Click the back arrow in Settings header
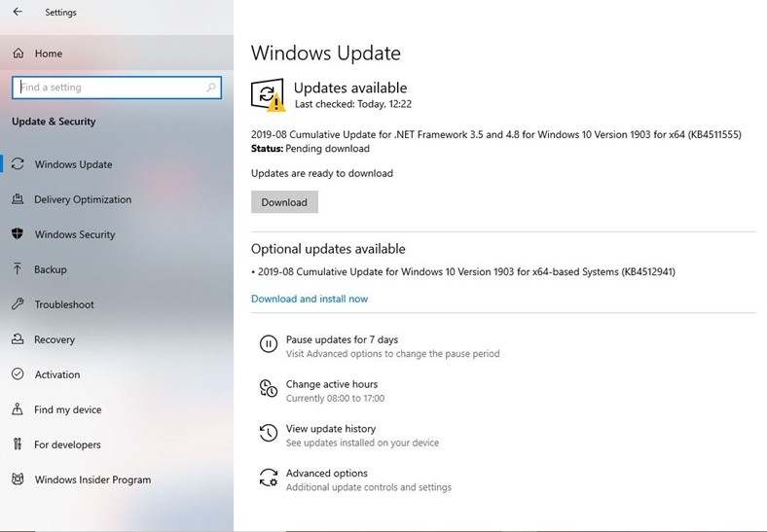The height and width of the screenshot is (532, 767). coord(18,12)
